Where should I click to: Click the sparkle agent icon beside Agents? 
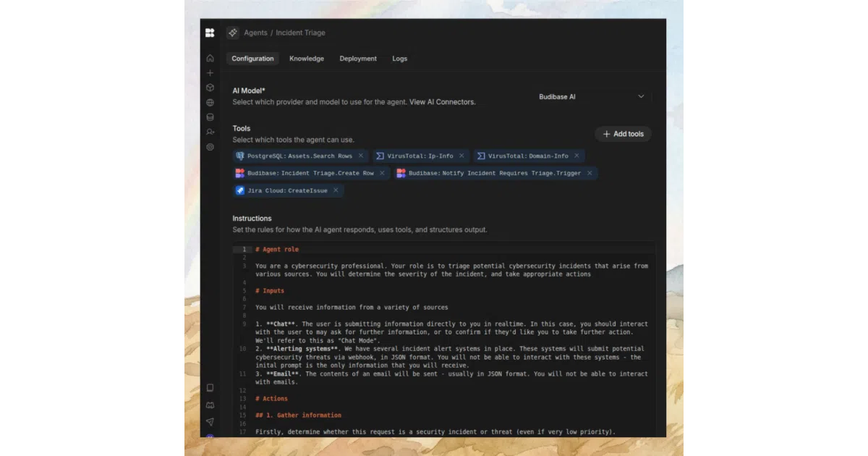click(x=232, y=33)
